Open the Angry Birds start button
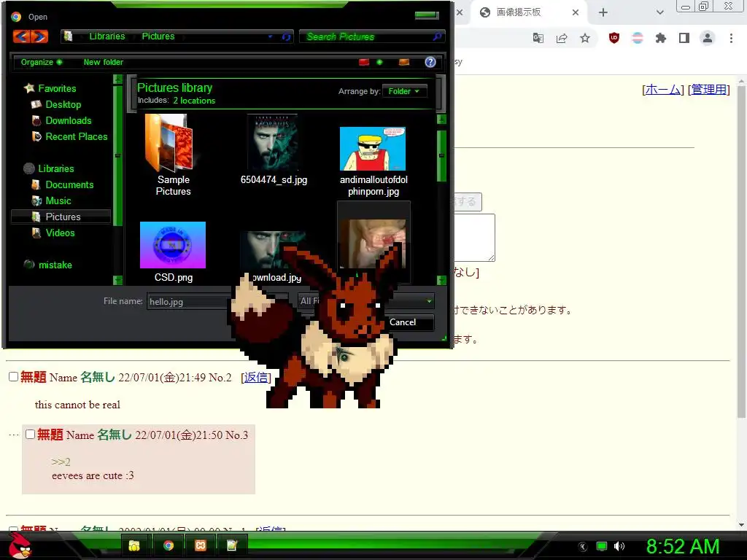Image resolution: width=747 pixels, height=560 pixels. [20, 545]
